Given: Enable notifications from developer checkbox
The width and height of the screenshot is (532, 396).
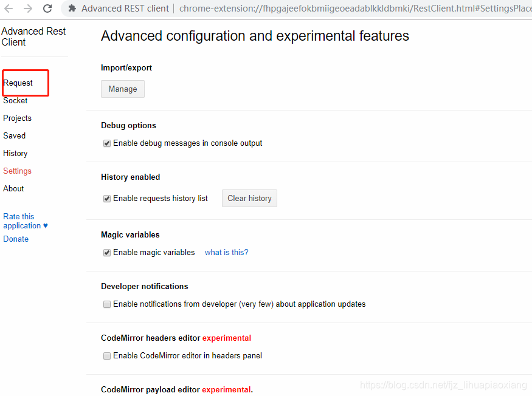Looking at the screenshot, I should pyautogui.click(x=107, y=304).
